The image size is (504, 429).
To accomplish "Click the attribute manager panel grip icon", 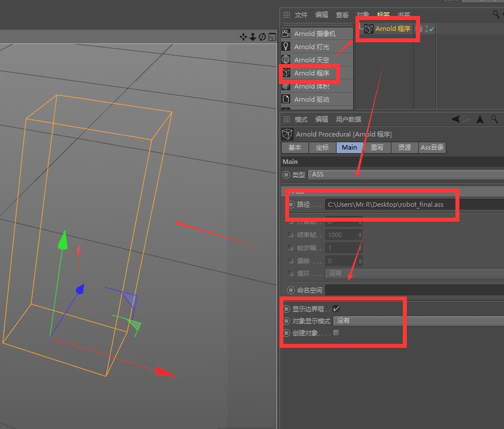I will tap(286, 119).
